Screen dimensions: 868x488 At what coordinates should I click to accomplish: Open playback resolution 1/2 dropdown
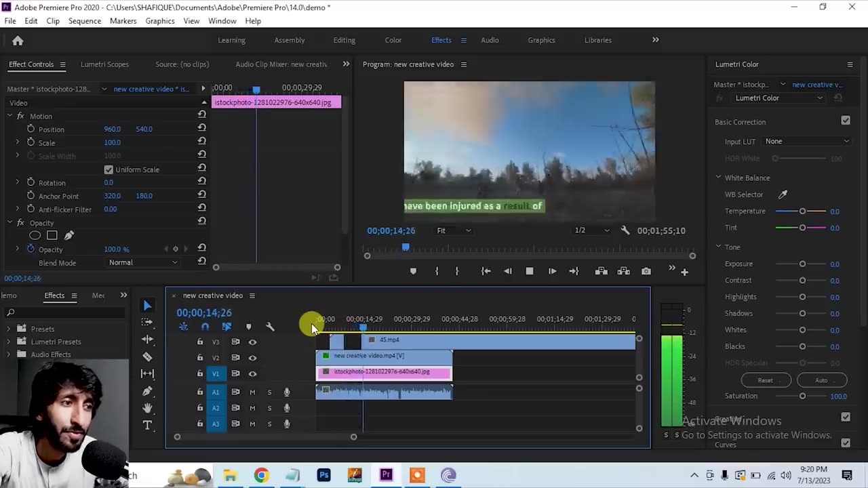592,230
